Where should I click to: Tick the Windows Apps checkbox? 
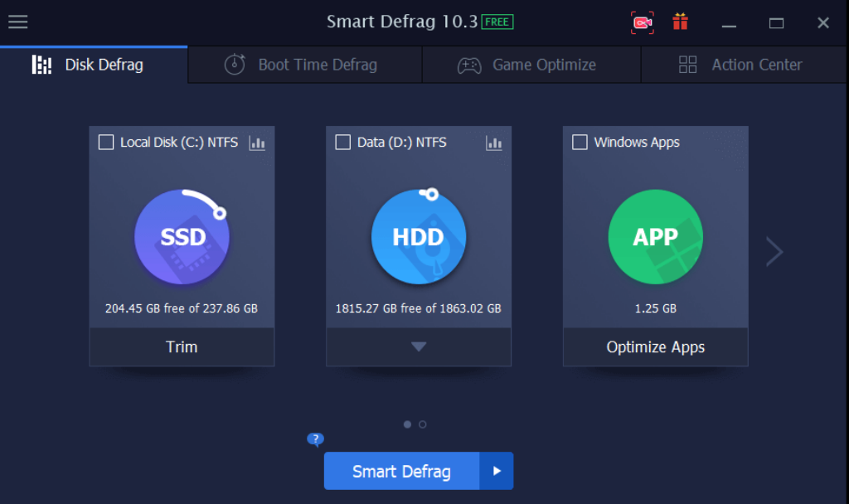point(580,143)
